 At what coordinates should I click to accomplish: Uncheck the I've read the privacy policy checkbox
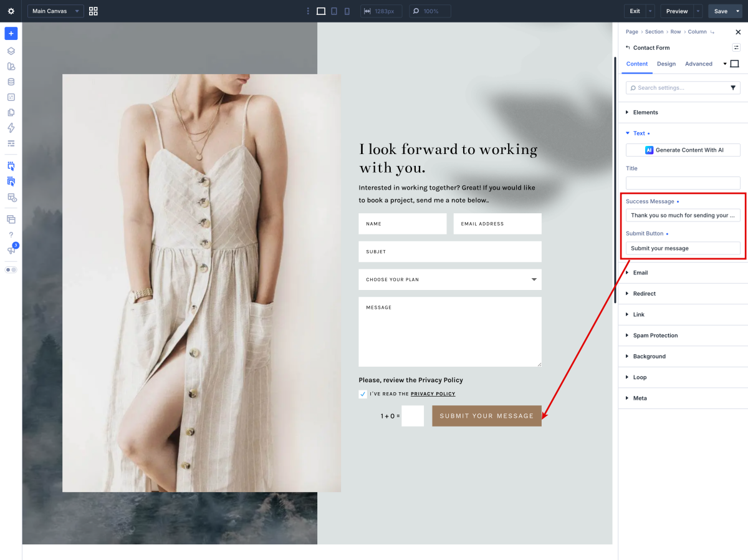[x=363, y=394]
